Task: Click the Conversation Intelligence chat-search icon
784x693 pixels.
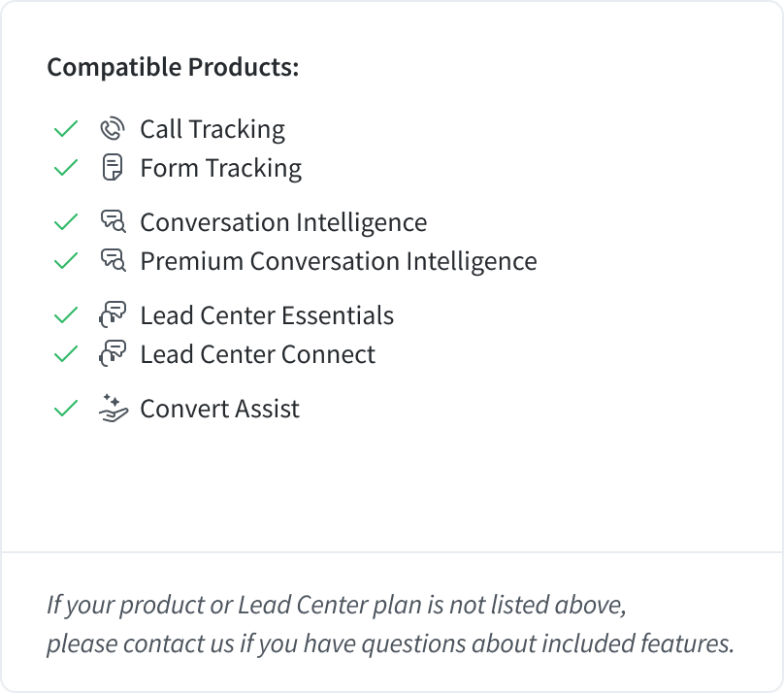Action: pyautogui.click(x=113, y=221)
